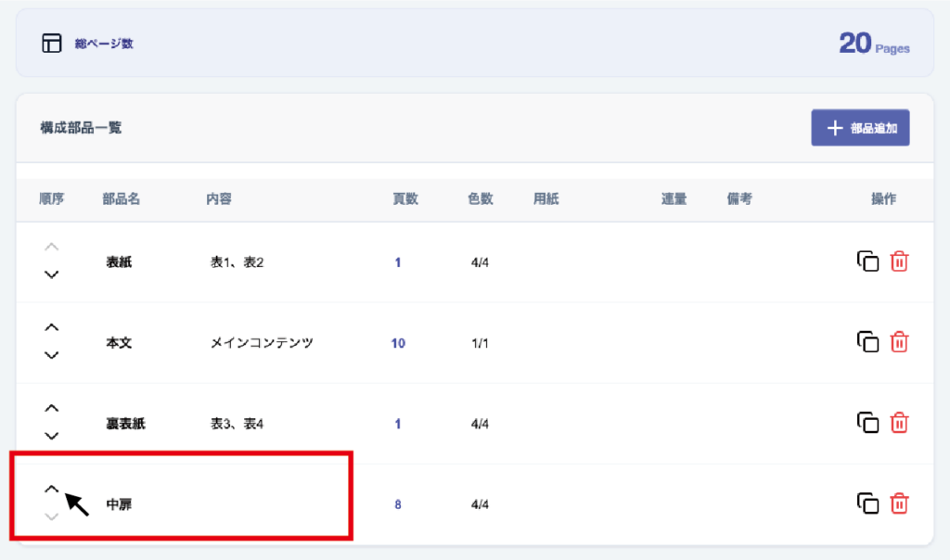The width and height of the screenshot is (950, 560).
Task: Duplicate the 本文 row
Action: (867, 342)
